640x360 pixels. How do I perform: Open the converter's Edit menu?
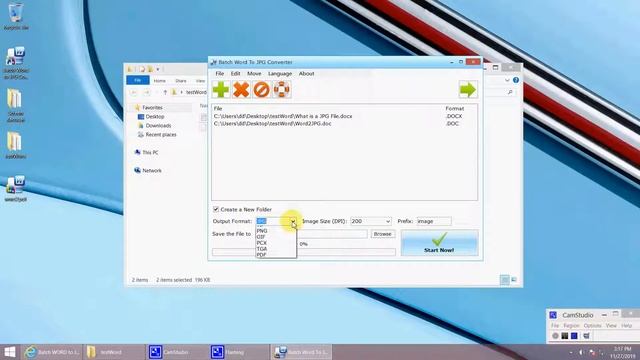(x=236, y=73)
